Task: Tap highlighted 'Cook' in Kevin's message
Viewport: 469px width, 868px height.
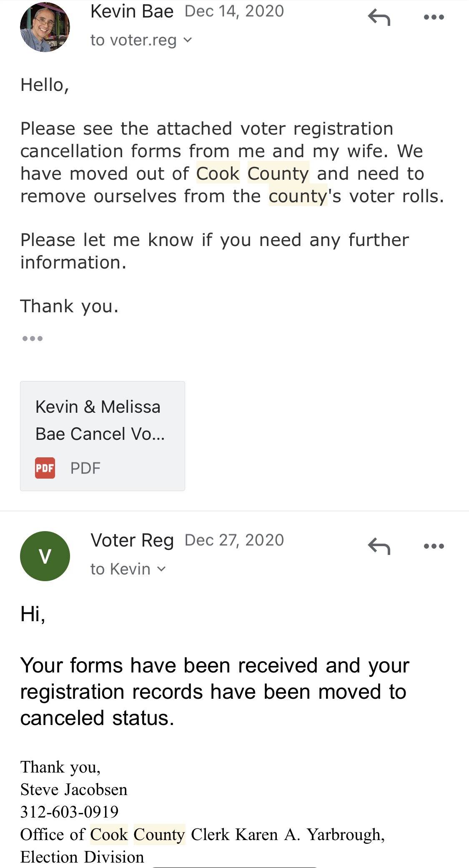Action: [218, 173]
